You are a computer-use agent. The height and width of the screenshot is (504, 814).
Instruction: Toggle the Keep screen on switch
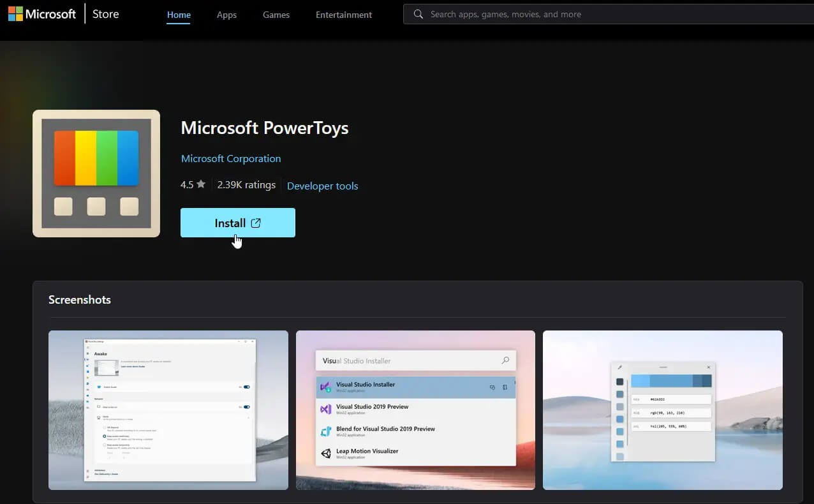click(x=246, y=406)
